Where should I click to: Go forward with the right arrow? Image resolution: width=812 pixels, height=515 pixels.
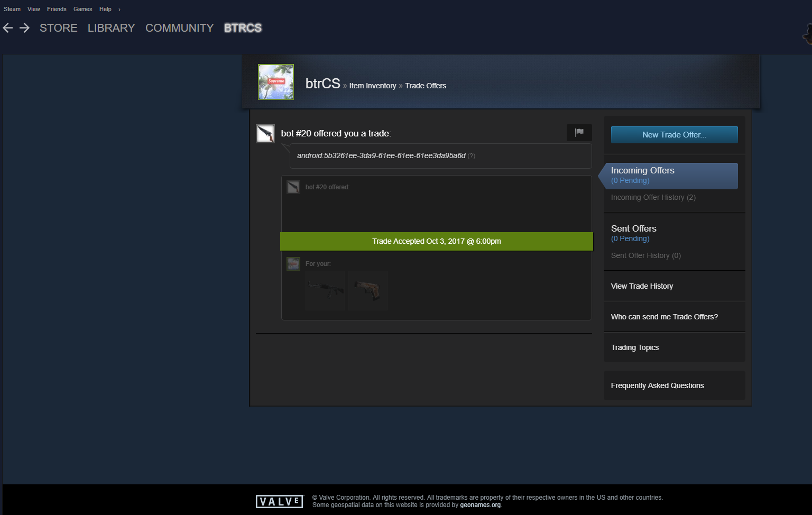24,27
